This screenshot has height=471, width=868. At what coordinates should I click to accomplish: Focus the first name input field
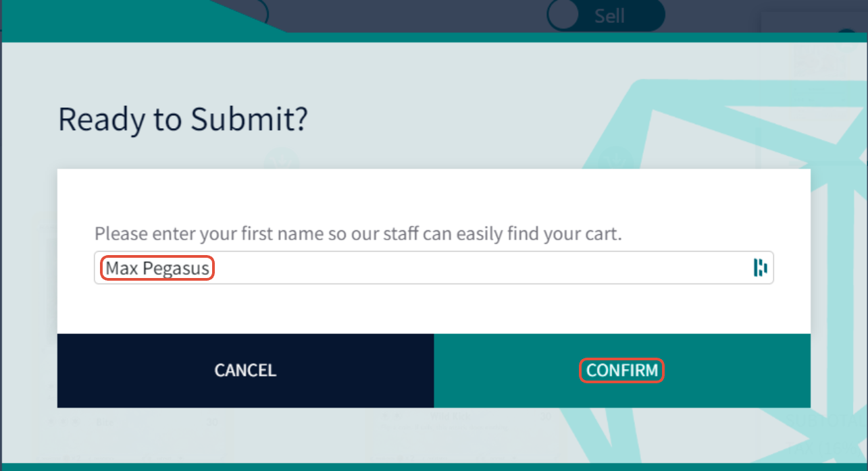click(434, 268)
